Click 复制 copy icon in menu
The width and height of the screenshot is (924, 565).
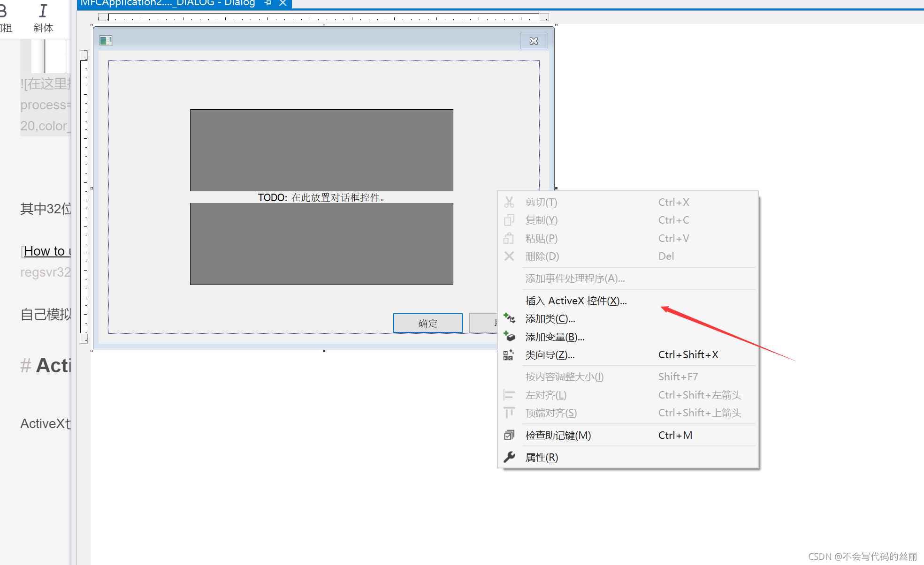(x=510, y=219)
